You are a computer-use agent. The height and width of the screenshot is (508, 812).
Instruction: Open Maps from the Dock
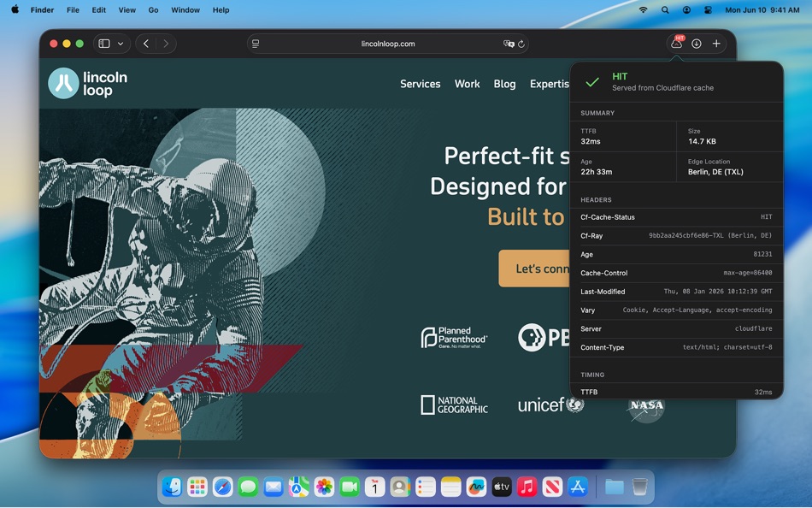298,487
